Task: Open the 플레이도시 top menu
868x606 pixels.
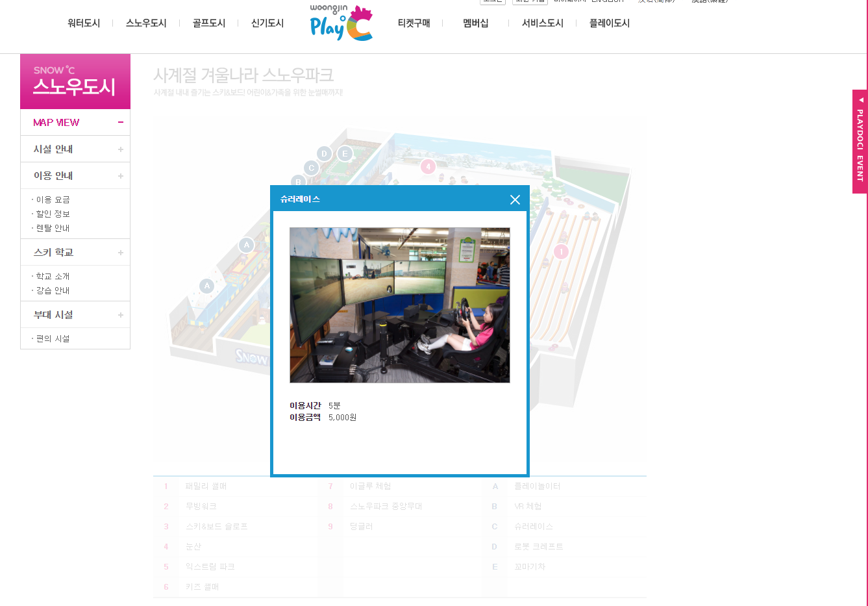Action: [610, 23]
